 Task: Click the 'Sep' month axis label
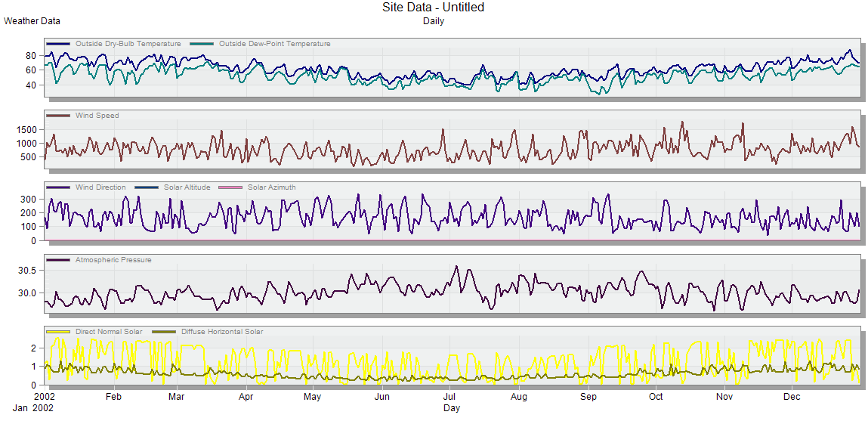[x=588, y=397]
